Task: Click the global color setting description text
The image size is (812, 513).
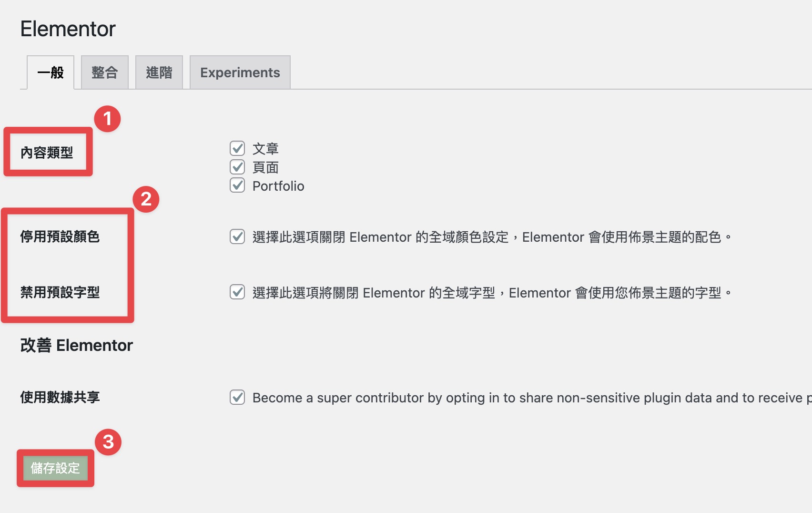Action: click(492, 237)
